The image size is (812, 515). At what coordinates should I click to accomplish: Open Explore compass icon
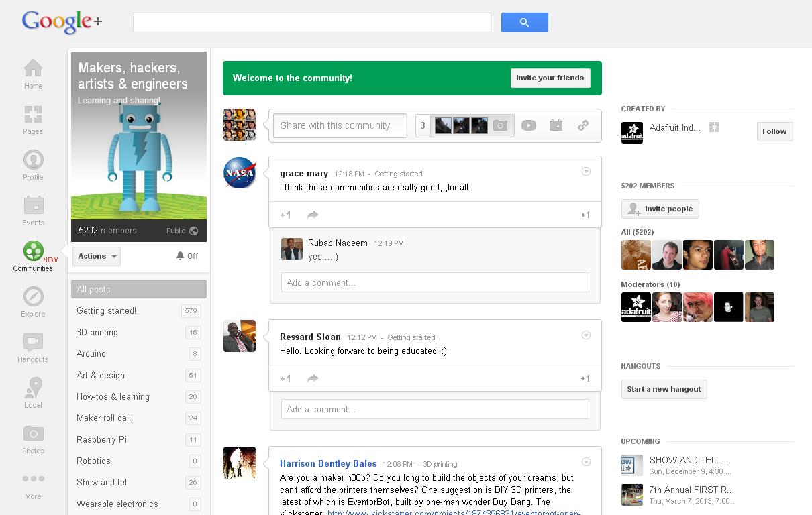(33, 302)
